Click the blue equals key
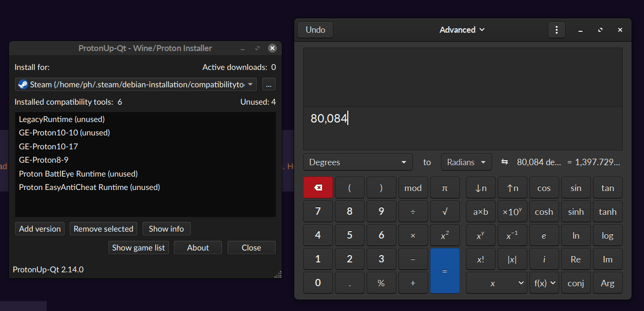Image resolution: width=644 pixels, height=311 pixels. pyautogui.click(x=445, y=271)
